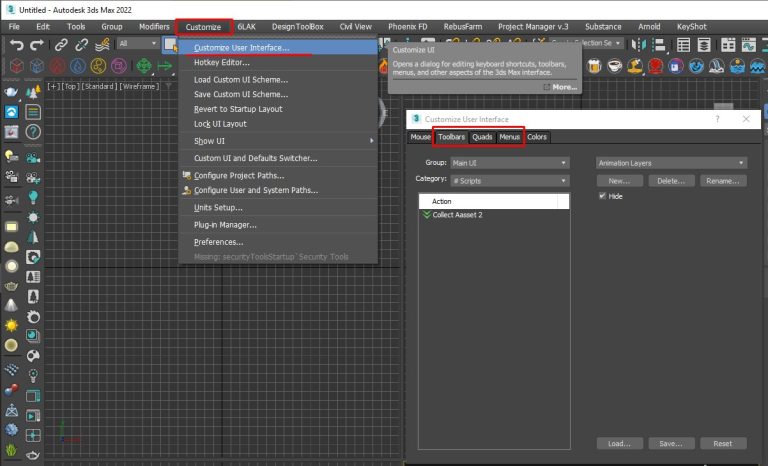Click the dialog help question mark
Viewport: 768px width, 466px height.
coord(717,119)
